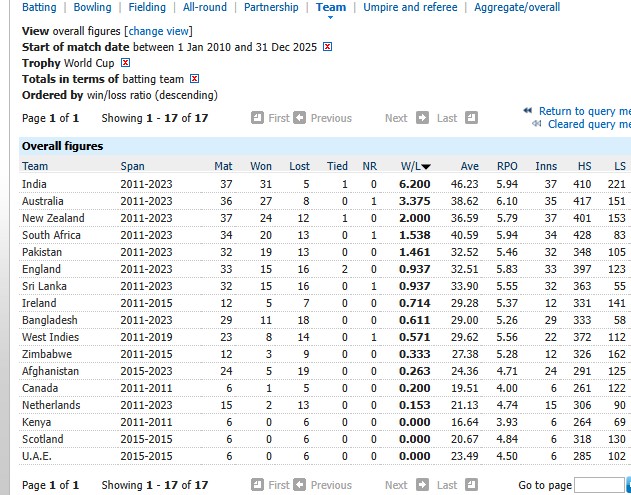Click the top First page icon

(x=257, y=118)
